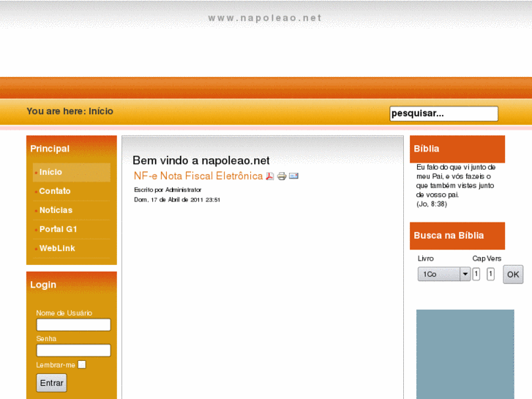Click the Entrar login button
This screenshot has height=399, width=532.
(51, 383)
